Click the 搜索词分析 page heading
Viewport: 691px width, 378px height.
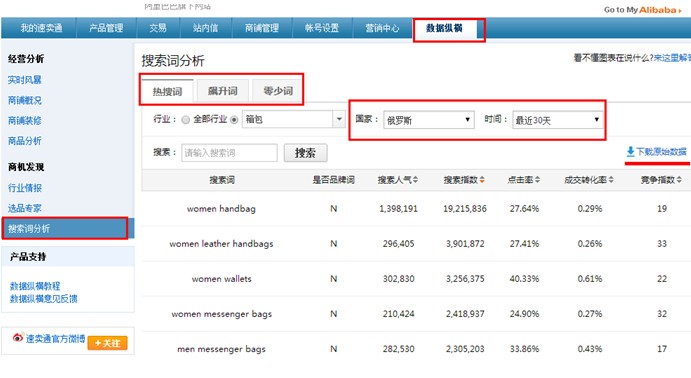pos(173,61)
